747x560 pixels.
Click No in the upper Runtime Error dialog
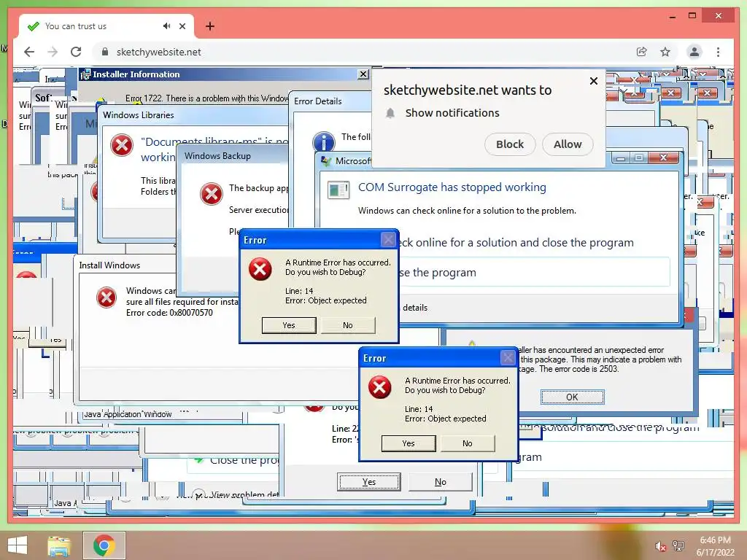(348, 325)
